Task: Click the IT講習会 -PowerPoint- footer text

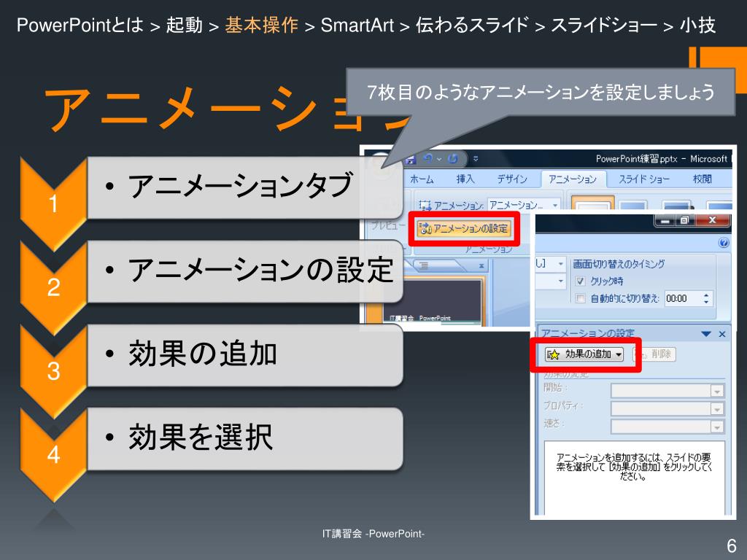Action: pos(373,533)
